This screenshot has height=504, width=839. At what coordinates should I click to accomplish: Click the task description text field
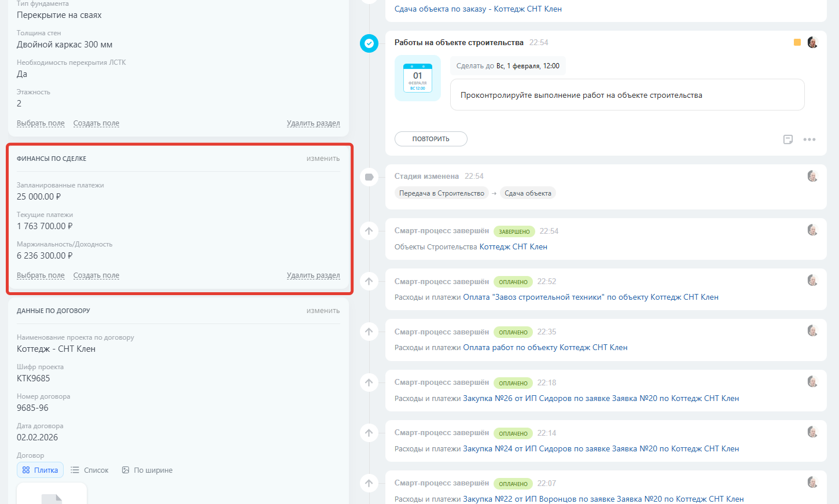627,95
